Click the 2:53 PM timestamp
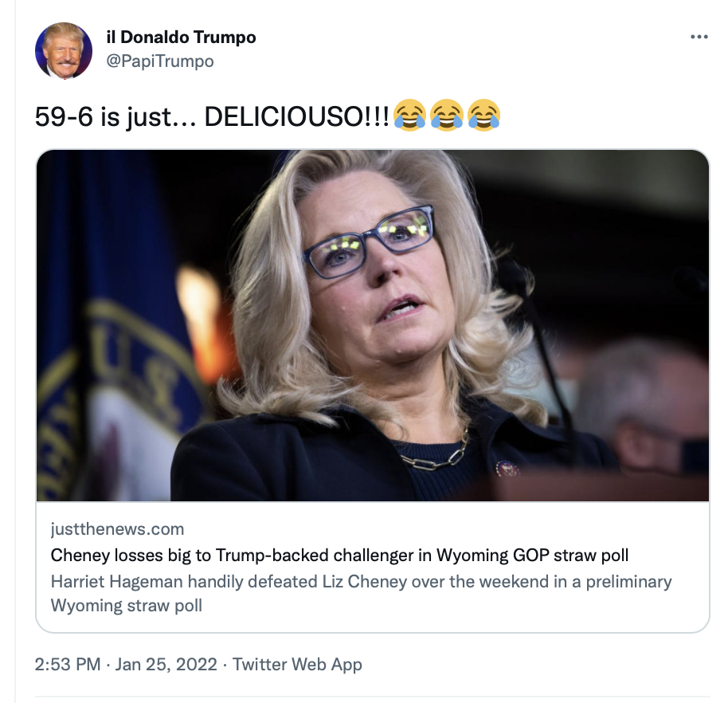 click(68, 665)
